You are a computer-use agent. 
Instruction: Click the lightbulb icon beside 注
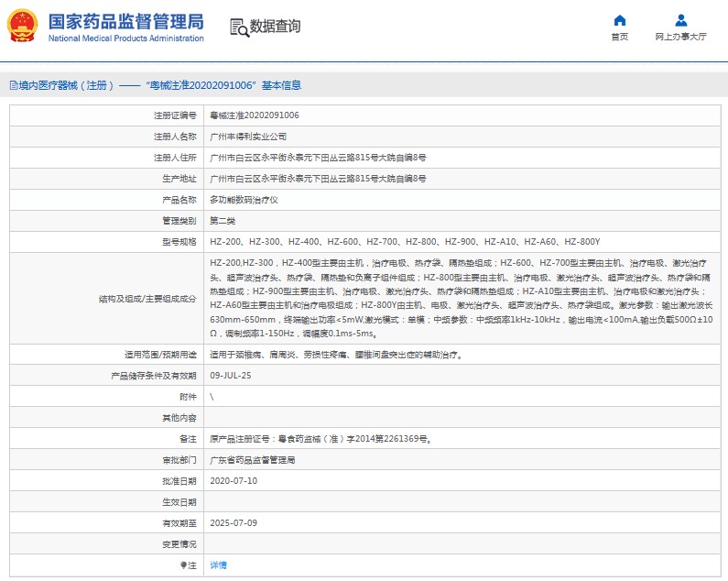tap(183, 565)
